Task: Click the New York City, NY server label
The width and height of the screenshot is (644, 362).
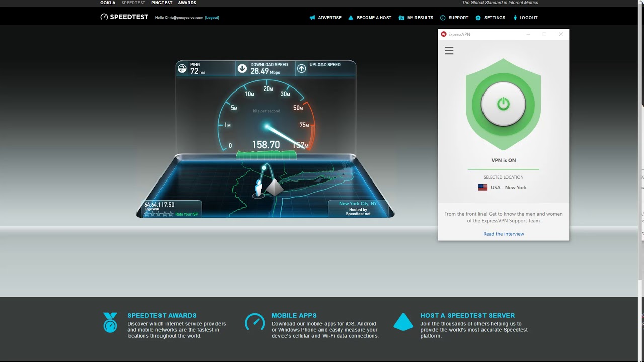Action: point(358,204)
